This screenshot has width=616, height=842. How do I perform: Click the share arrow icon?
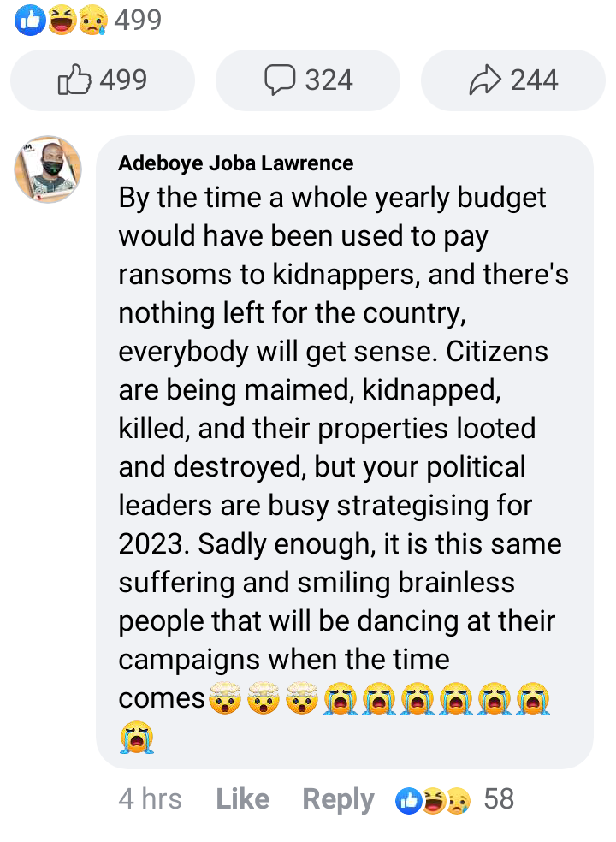(x=485, y=80)
